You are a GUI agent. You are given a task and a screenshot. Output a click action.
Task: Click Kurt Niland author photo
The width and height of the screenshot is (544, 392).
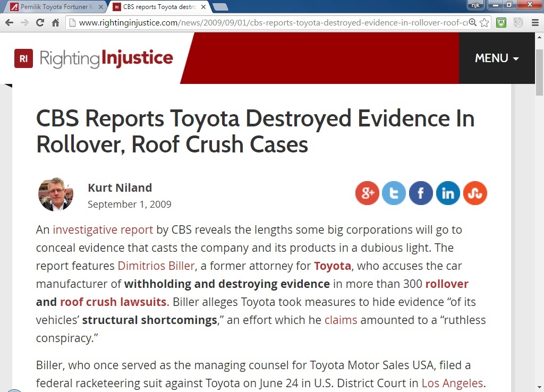tap(56, 194)
